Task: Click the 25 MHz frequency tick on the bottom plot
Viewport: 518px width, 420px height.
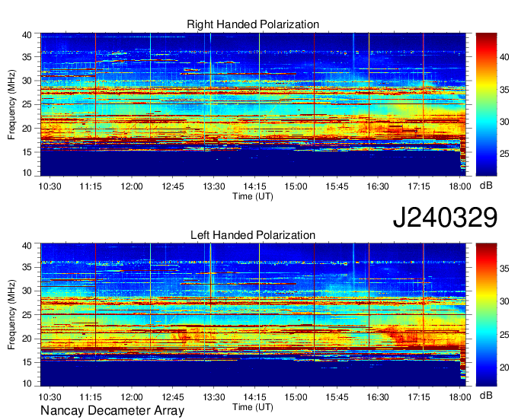Action: 27,315
